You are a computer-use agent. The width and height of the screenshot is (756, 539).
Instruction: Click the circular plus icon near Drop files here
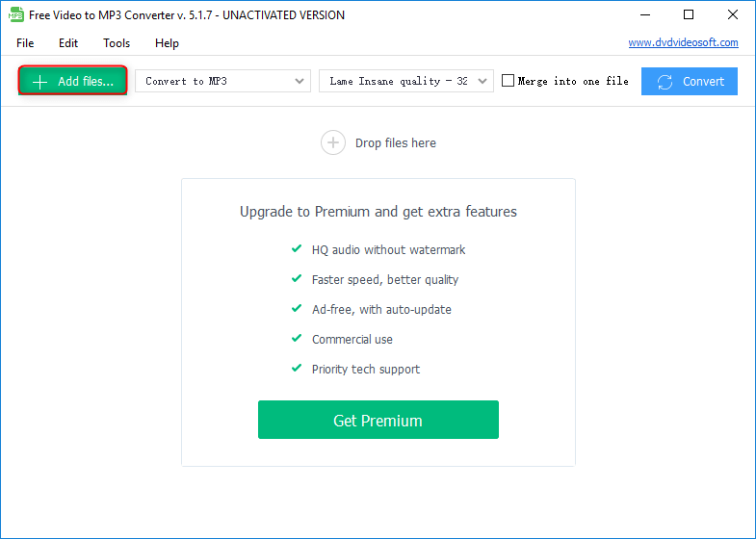point(332,142)
